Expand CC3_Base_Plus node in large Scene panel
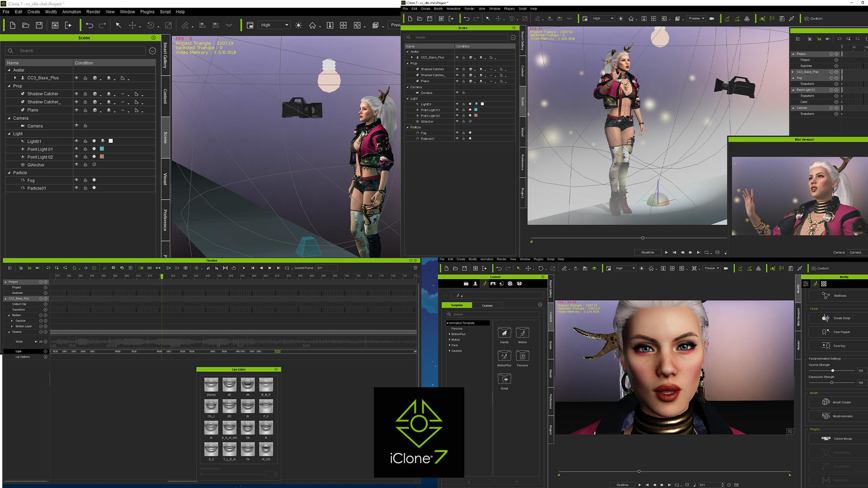The image size is (868, 488). click(x=15, y=78)
